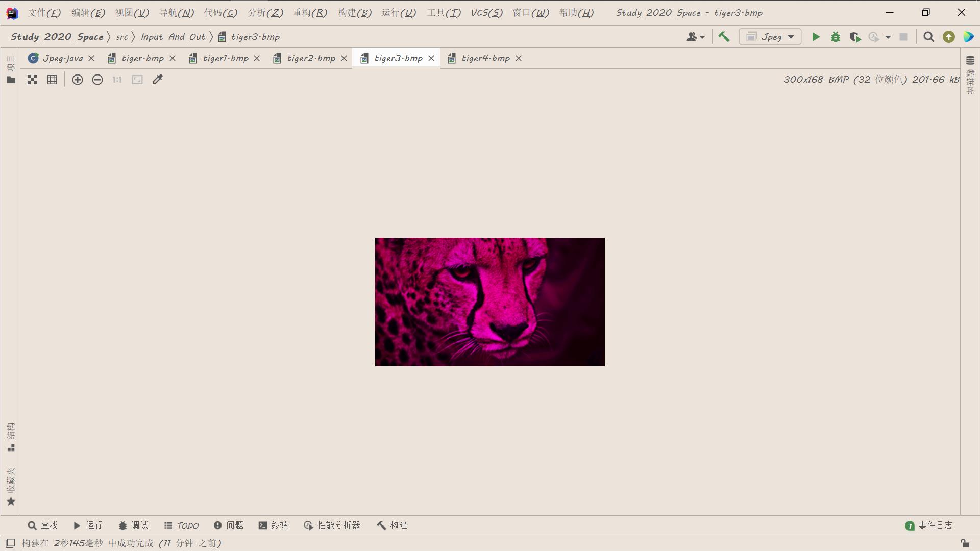Open the colorful plugin icon at toolbar end
The height and width of the screenshot is (551, 980).
coord(968,37)
